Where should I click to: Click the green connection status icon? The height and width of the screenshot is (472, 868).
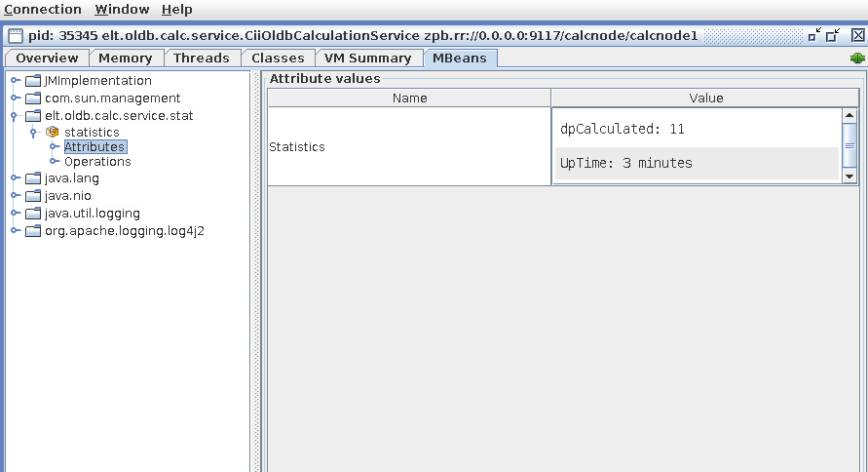tap(857, 59)
